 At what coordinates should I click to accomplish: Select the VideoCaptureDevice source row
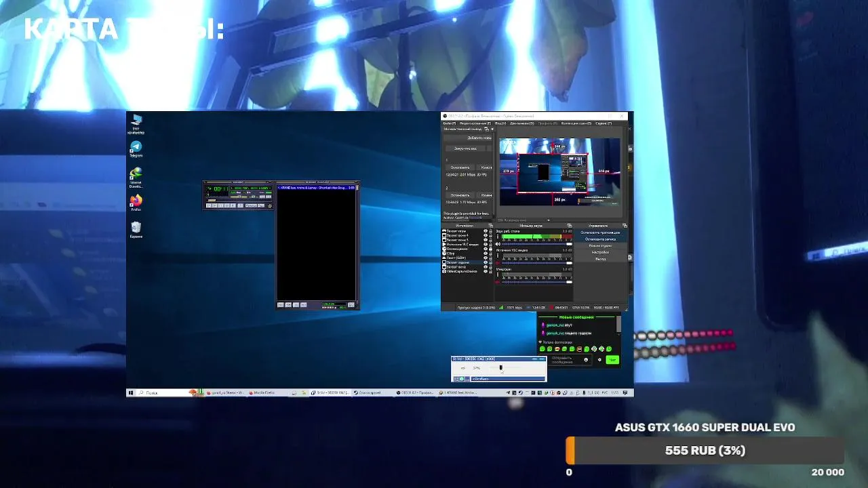click(468, 271)
